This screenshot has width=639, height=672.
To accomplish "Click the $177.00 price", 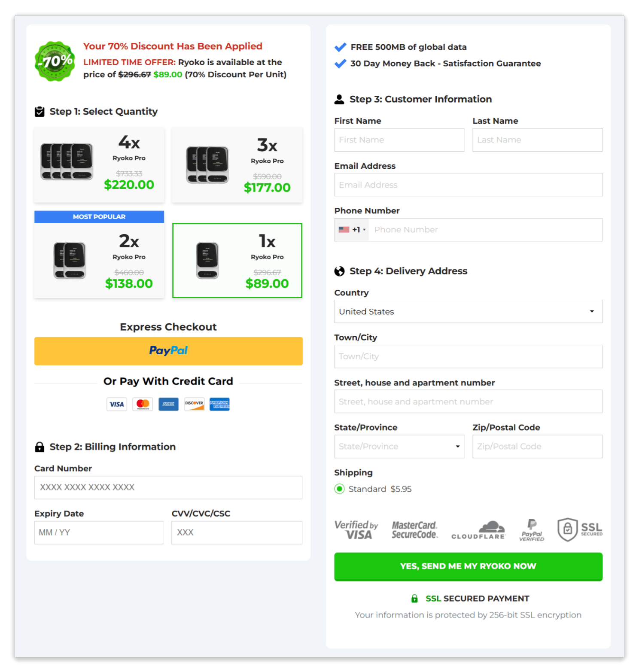I will click(x=267, y=188).
